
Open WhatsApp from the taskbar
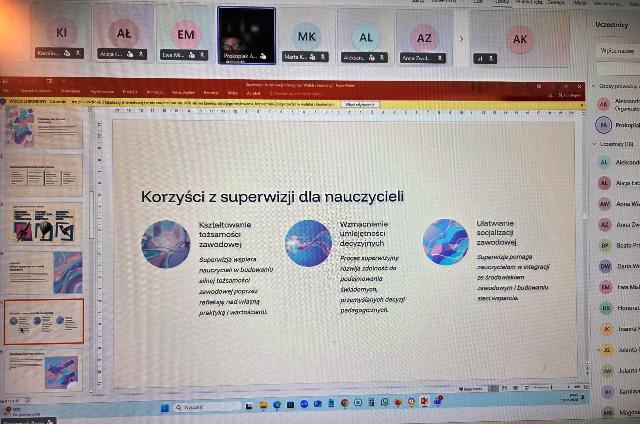click(x=385, y=402)
